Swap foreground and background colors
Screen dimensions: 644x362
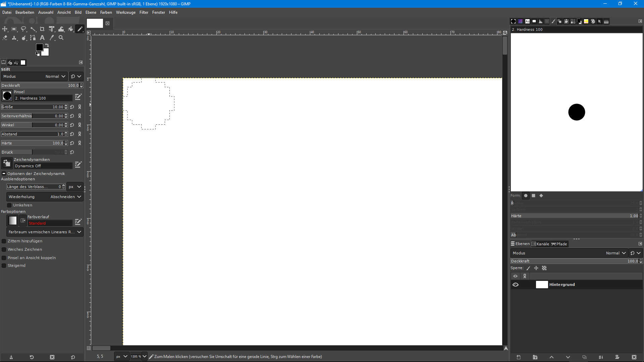47,45
